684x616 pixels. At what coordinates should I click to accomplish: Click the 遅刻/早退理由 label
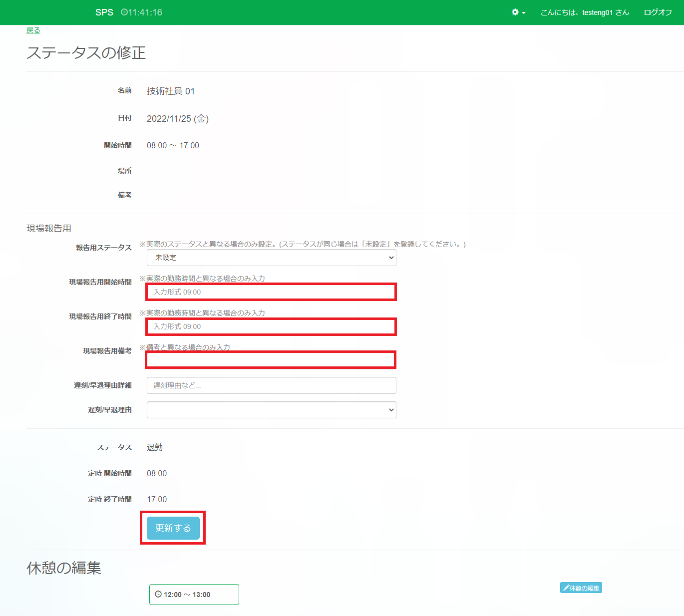coord(109,410)
